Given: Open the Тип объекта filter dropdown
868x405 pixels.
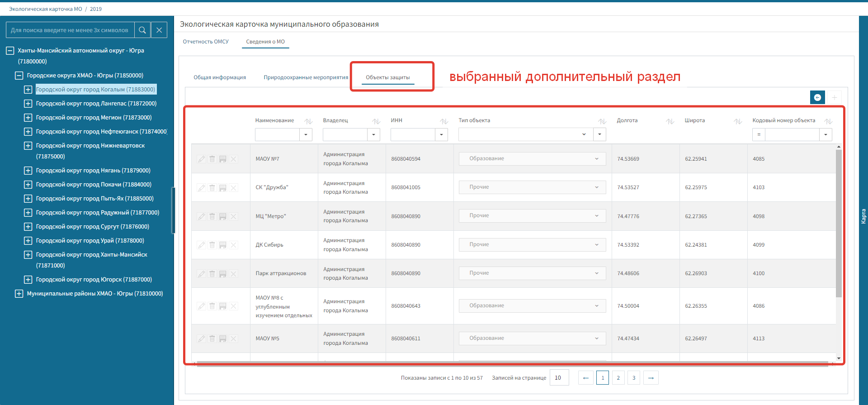Looking at the screenshot, I should coord(525,134).
